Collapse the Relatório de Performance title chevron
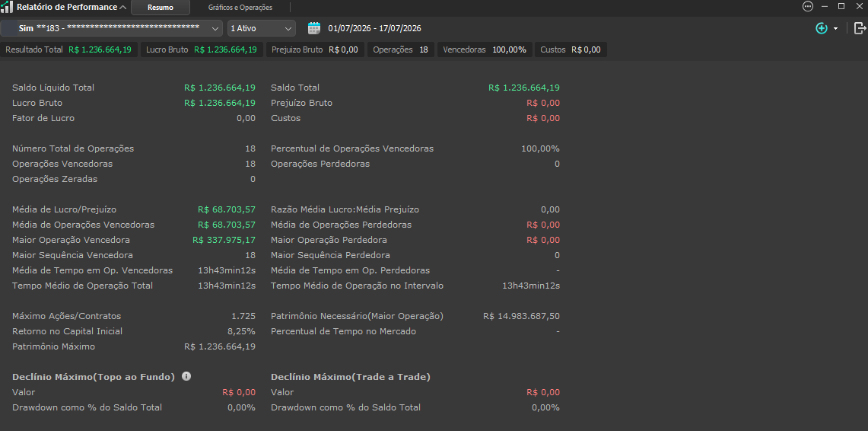 click(x=123, y=7)
